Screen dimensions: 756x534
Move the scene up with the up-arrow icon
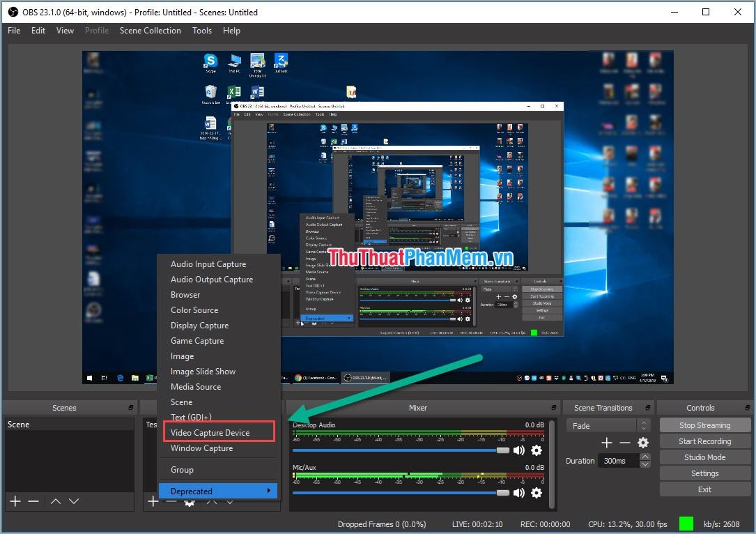(x=55, y=501)
